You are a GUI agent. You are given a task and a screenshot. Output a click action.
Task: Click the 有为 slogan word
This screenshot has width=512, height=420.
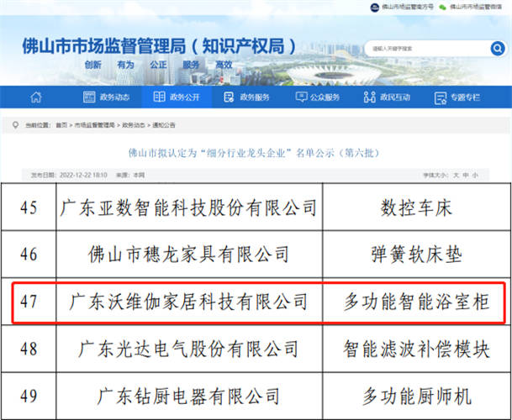[x=126, y=65]
